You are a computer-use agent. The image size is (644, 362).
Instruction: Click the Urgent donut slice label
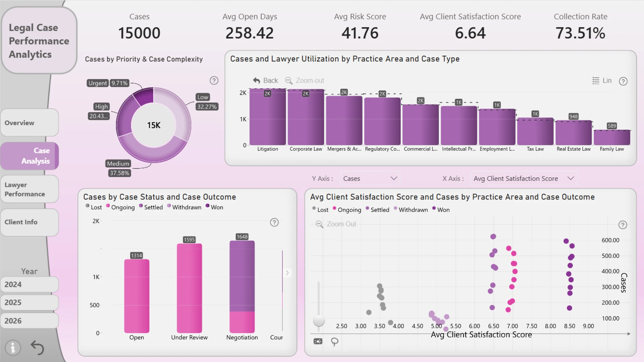(98, 83)
